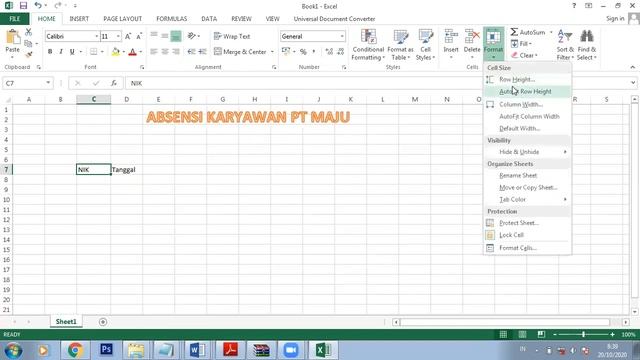Image resolution: width=640 pixels, height=360 pixels.
Task: Apply percent style format
Action: coord(303,51)
